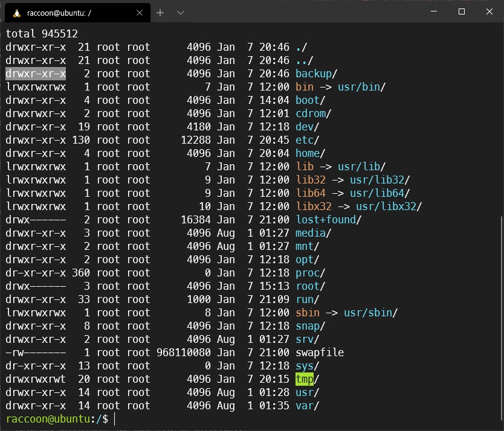
Task: Click the 'usr/bin/' link target
Action: [x=361, y=87]
